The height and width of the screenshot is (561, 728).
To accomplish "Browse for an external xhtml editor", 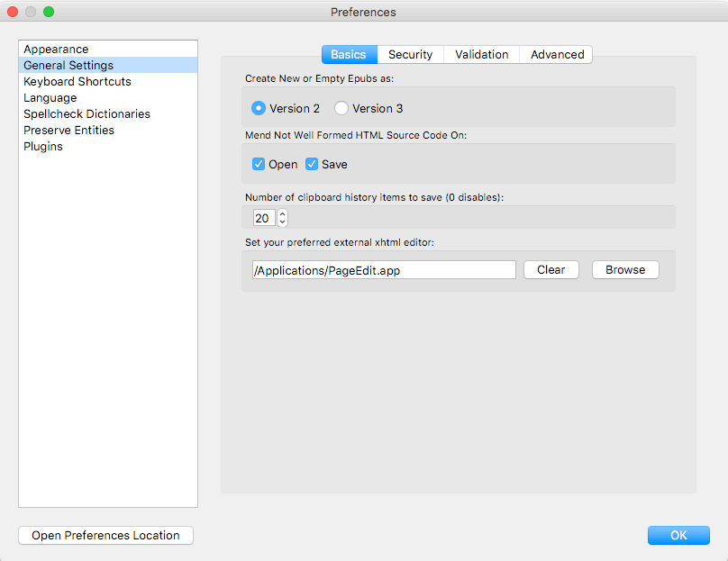I will click(624, 269).
